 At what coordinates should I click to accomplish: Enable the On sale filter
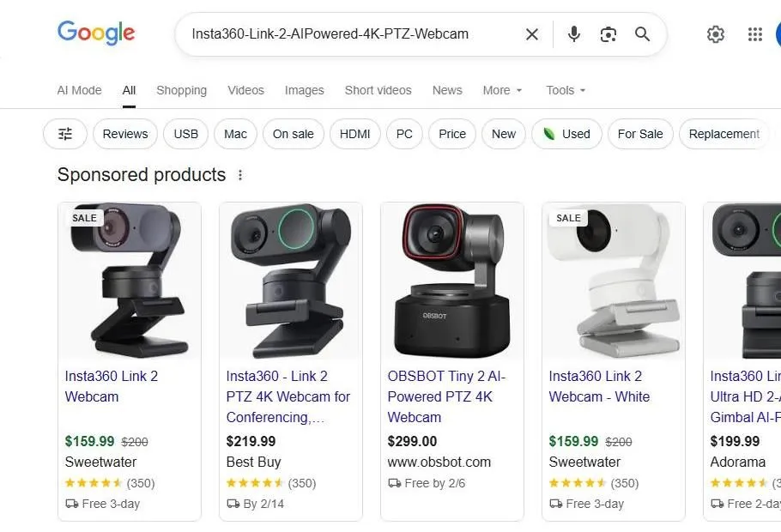294,134
